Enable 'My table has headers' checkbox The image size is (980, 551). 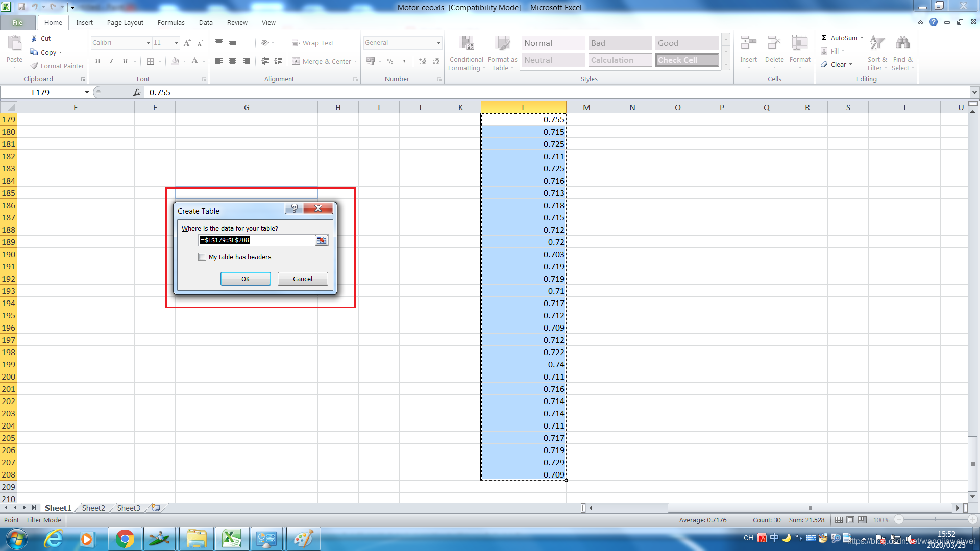pyautogui.click(x=203, y=257)
